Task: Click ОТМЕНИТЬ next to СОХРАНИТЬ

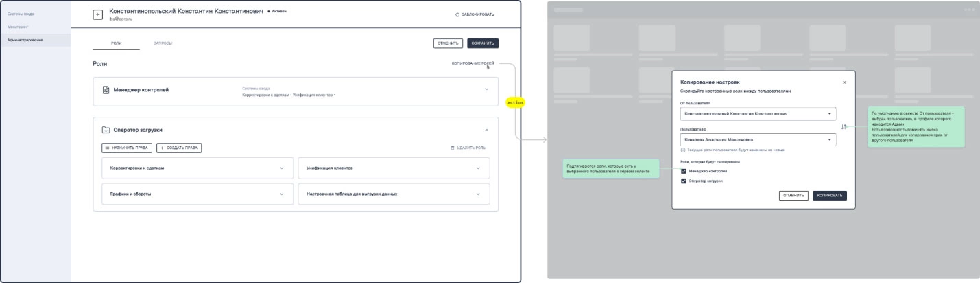Action: 448,43
